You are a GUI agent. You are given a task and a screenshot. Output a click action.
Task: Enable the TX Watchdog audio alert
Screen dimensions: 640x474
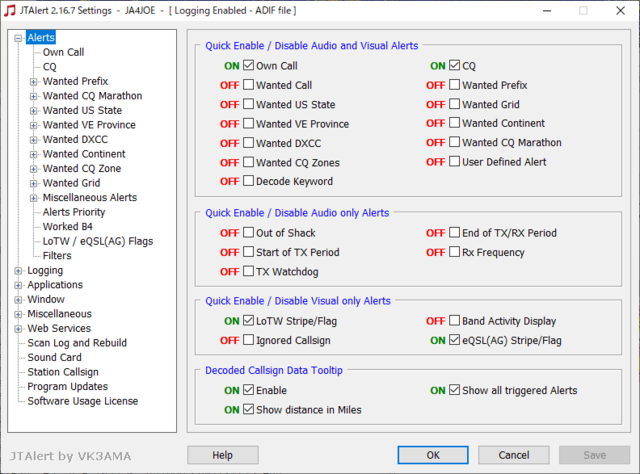coord(249,271)
